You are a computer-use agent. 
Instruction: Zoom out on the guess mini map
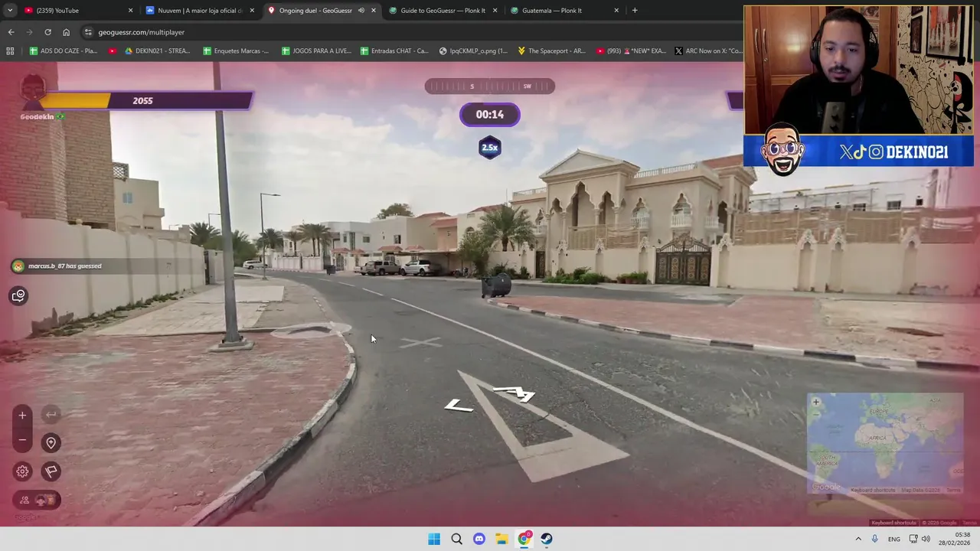(815, 414)
